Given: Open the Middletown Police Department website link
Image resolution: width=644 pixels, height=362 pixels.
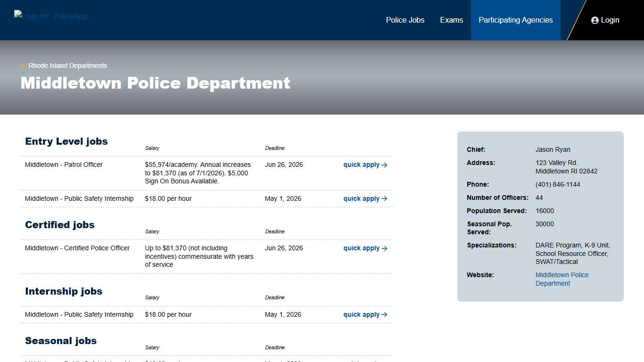Looking at the screenshot, I should click(x=562, y=279).
